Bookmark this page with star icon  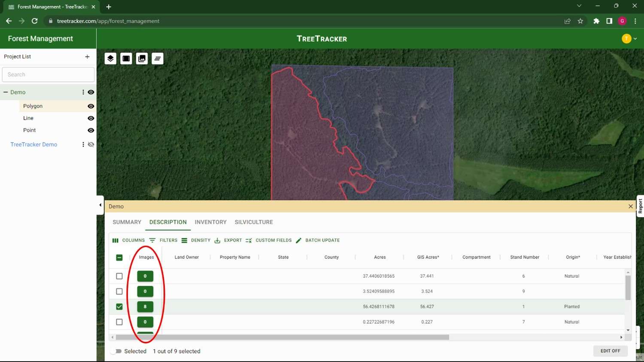point(580,21)
